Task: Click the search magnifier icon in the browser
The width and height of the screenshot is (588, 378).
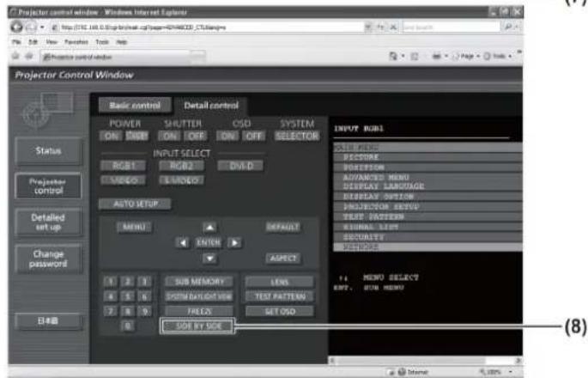Action: [508, 27]
